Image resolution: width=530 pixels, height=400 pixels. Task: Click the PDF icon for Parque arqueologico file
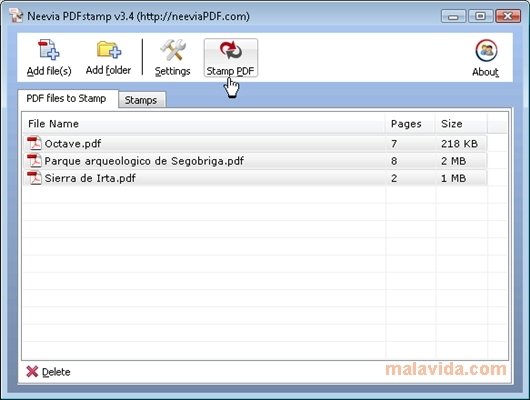(34, 161)
